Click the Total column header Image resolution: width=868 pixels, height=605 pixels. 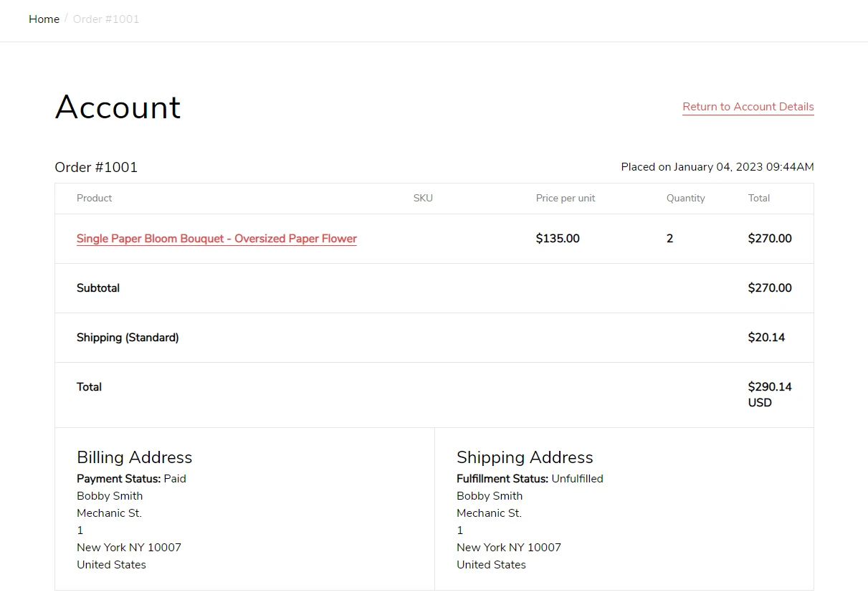759,198
